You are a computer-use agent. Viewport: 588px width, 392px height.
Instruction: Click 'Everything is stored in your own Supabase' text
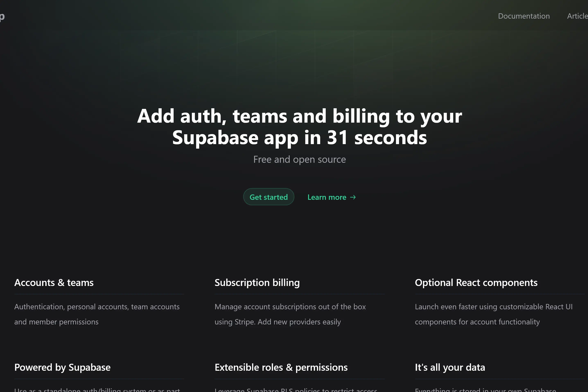pyautogui.click(x=485, y=390)
